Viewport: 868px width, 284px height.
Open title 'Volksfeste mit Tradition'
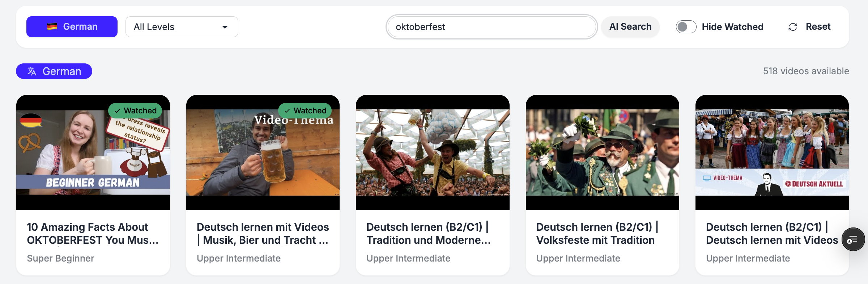click(x=597, y=234)
